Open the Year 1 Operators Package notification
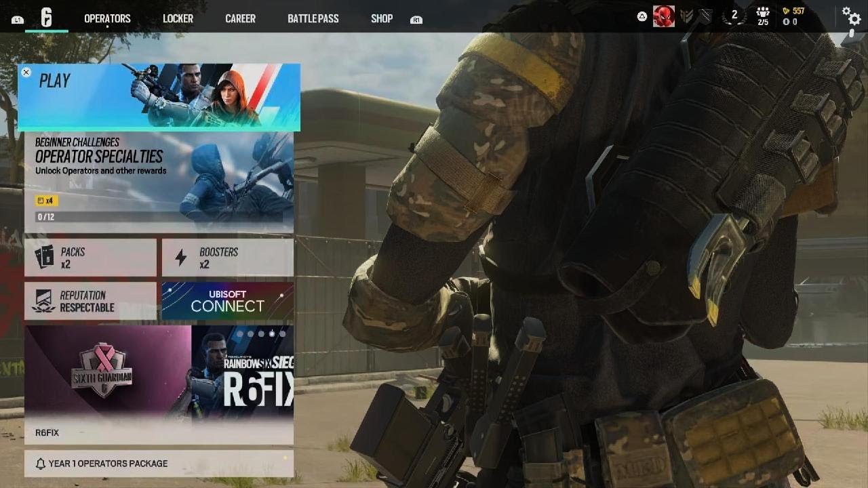 tap(159, 464)
